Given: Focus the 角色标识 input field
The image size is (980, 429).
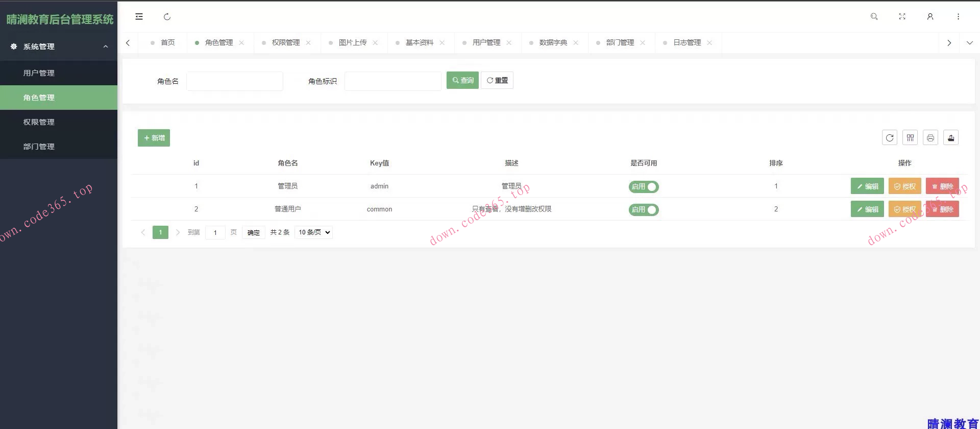Looking at the screenshot, I should (393, 81).
